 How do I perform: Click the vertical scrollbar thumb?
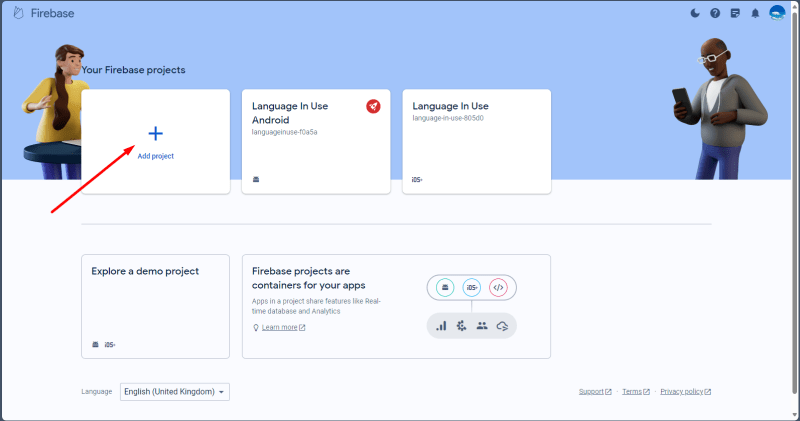[x=794, y=202]
